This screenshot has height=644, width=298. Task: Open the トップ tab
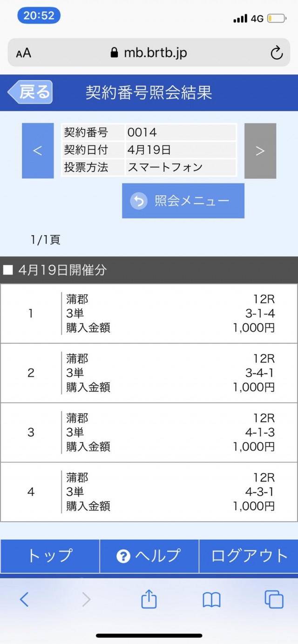click(50, 556)
